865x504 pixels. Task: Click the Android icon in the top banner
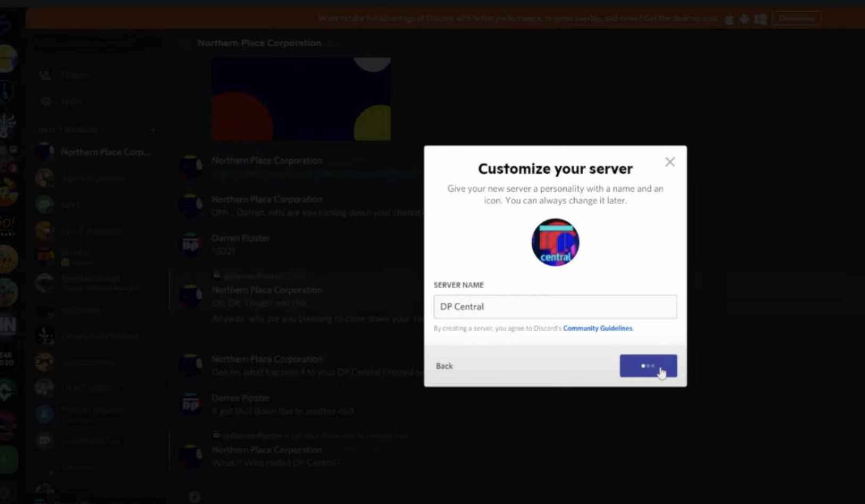pos(745,19)
